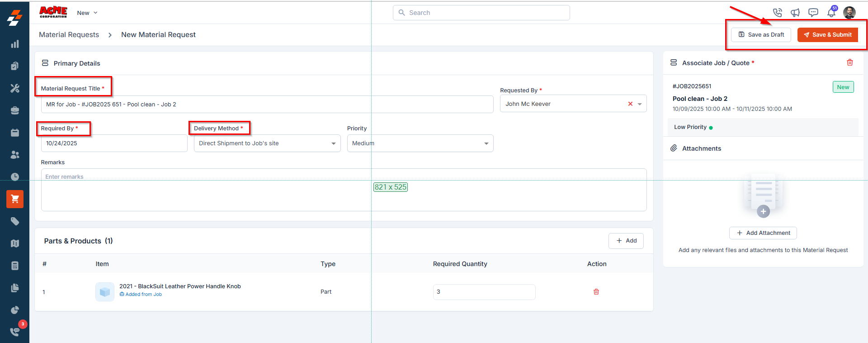Image resolution: width=868 pixels, height=343 pixels.
Task: Open the user profile avatar
Action: 849,13
